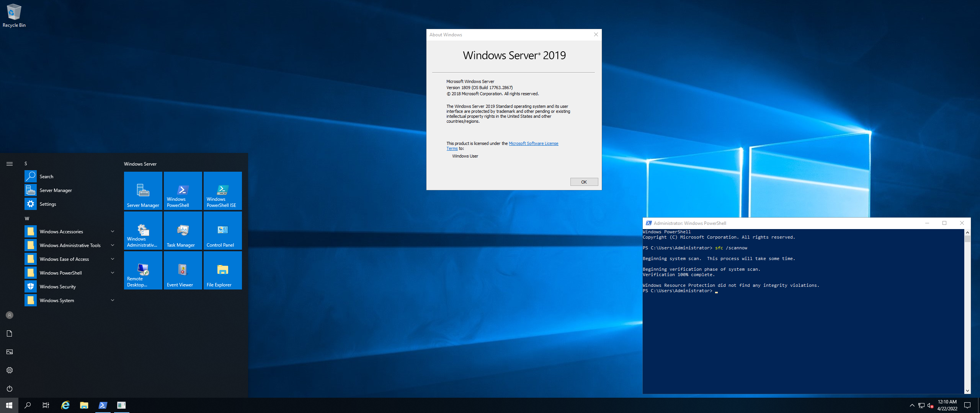The width and height of the screenshot is (980, 413).
Task: Click PowerShell scrollbar down arrow
Action: [967, 391]
